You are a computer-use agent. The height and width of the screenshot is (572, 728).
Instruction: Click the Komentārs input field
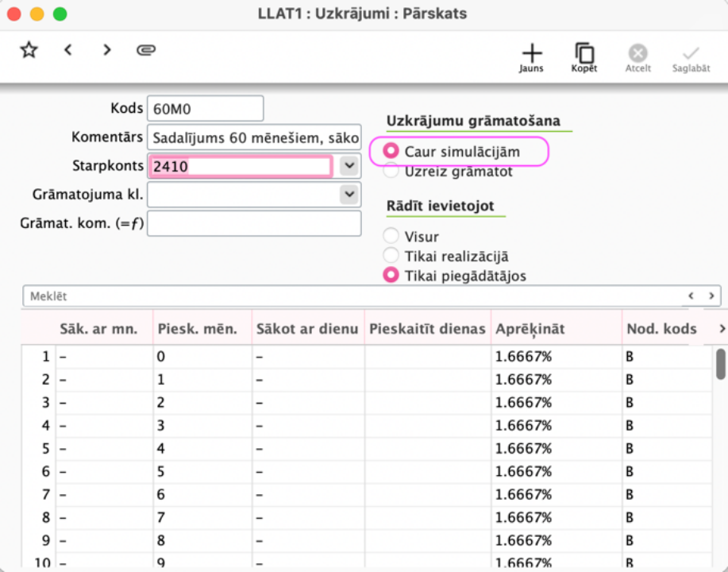click(x=254, y=137)
